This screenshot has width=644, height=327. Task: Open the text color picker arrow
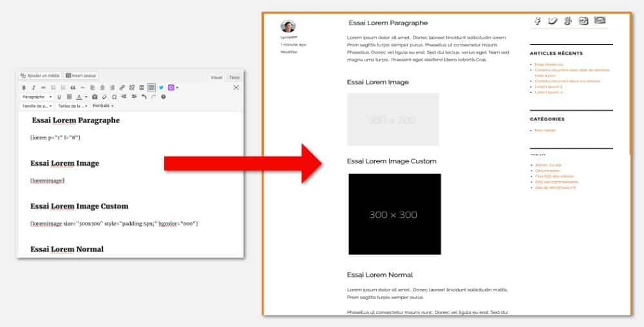point(87,97)
